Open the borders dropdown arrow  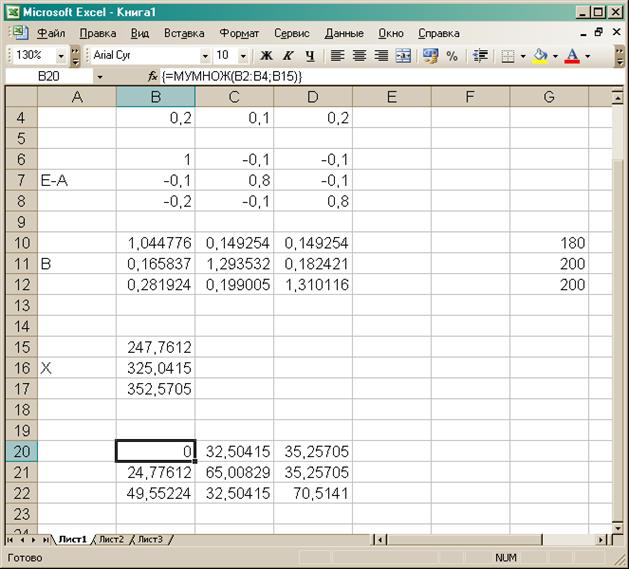(523, 56)
